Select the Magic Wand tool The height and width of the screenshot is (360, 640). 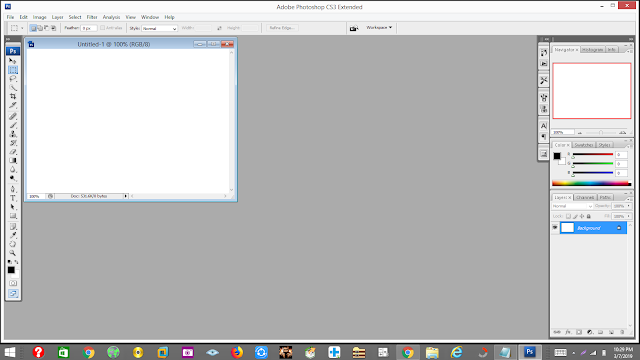[13, 88]
